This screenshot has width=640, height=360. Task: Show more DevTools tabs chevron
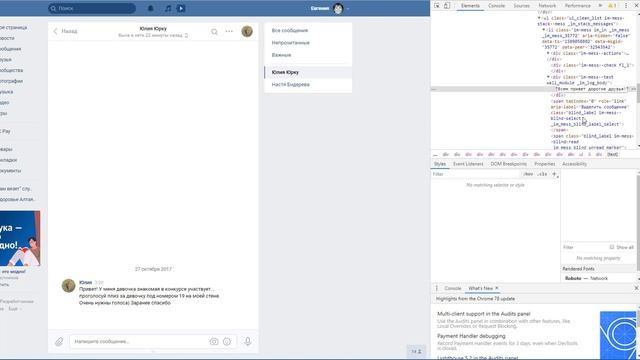click(x=600, y=6)
